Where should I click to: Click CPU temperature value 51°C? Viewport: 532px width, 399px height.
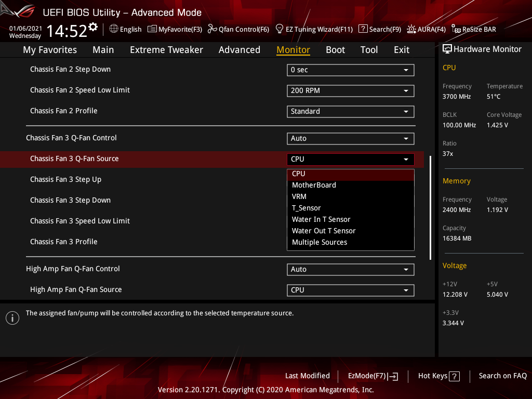click(494, 97)
